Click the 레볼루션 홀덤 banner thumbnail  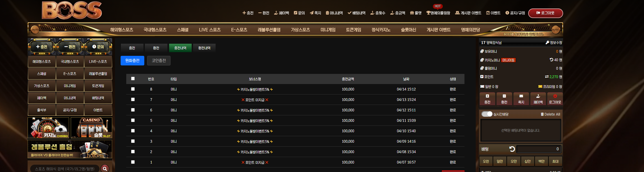click(70, 149)
